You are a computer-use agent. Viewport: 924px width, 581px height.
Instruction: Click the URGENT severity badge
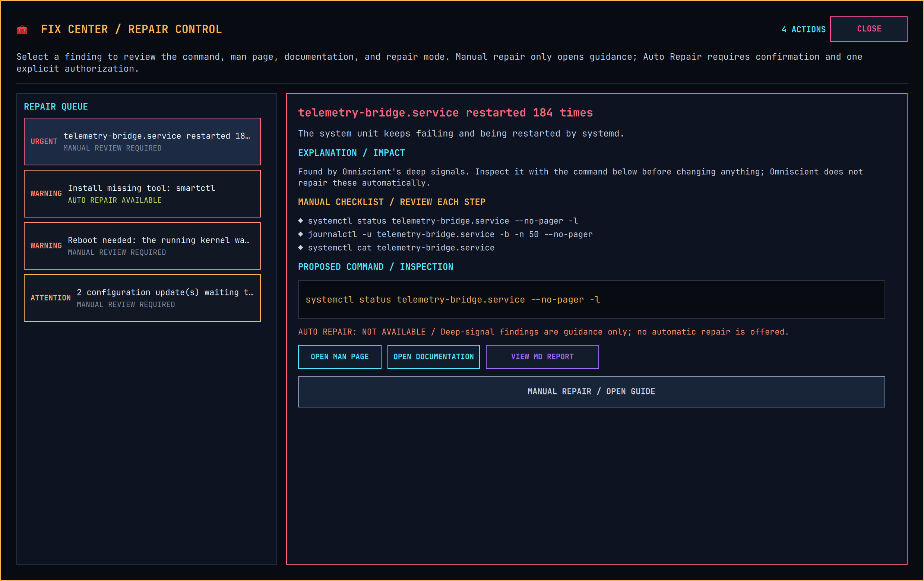(44, 142)
